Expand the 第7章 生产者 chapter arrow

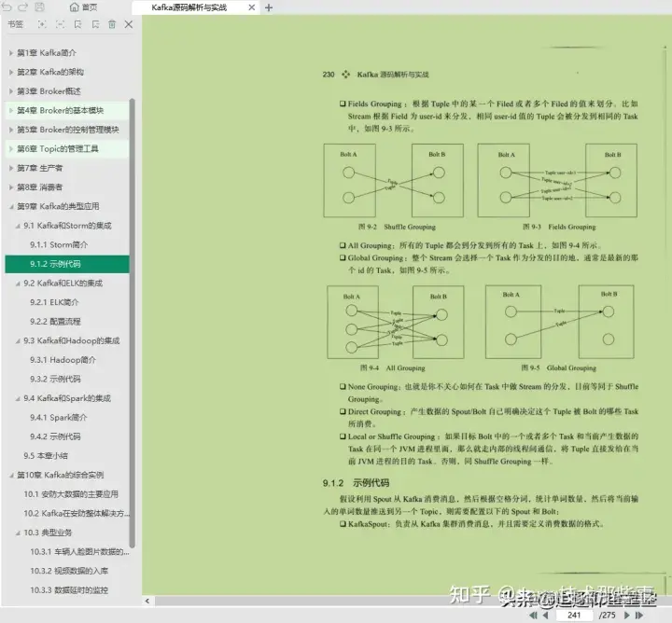point(11,168)
